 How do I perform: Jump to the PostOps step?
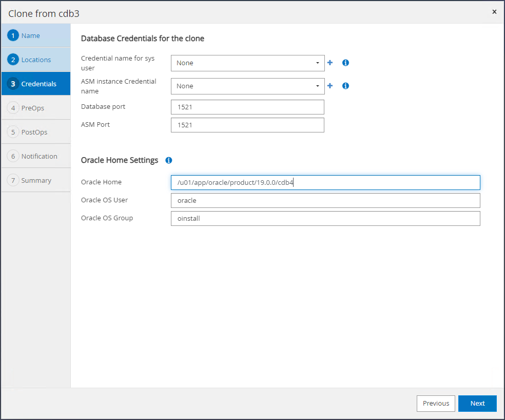(x=35, y=132)
